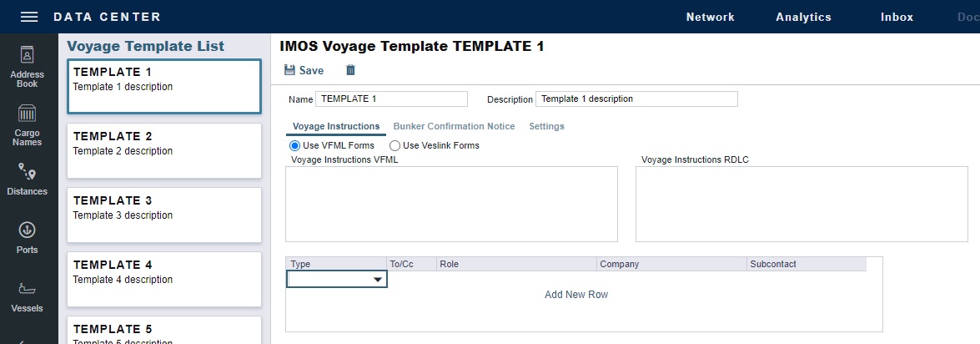980x344 pixels.
Task: Select the Use Veslink Forms radio button
Action: pos(395,145)
